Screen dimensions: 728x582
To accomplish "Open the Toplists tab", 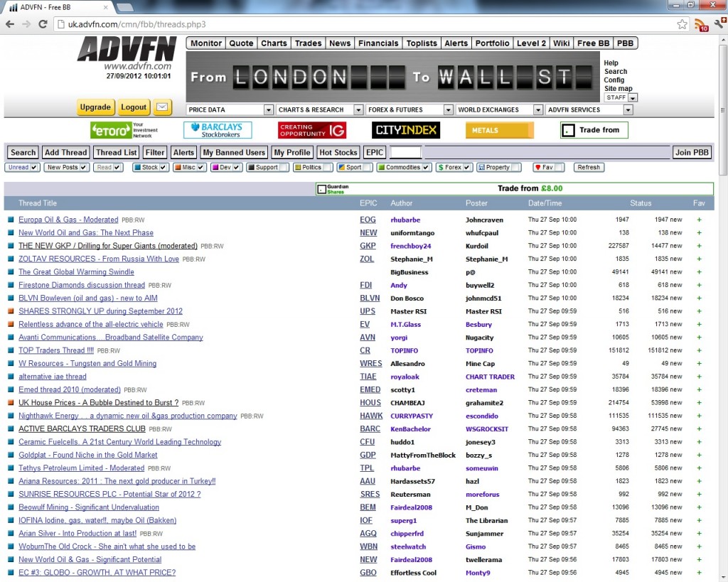I will point(422,43).
